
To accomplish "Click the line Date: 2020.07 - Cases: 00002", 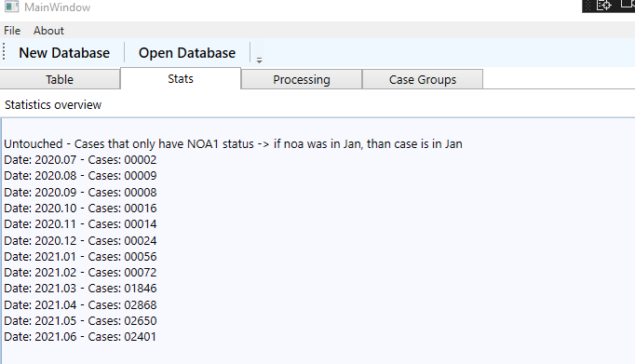I will (80, 160).
